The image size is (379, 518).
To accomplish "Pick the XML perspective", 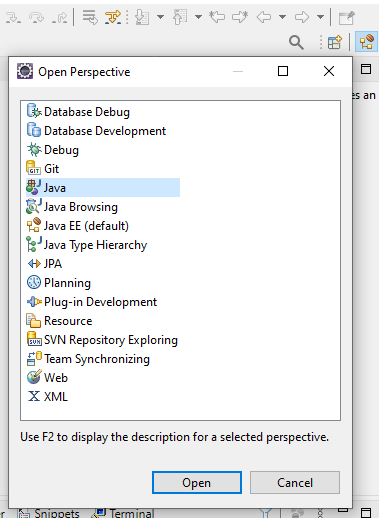I will (x=47, y=397).
